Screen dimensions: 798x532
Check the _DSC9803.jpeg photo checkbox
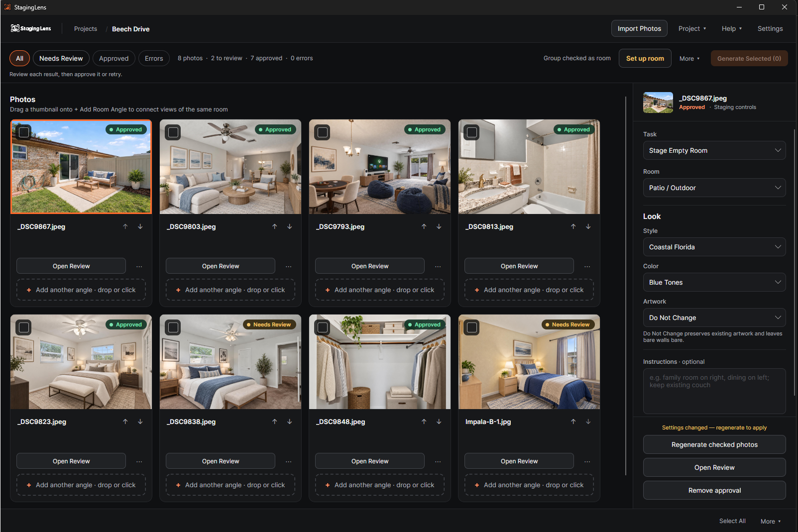(173, 132)
